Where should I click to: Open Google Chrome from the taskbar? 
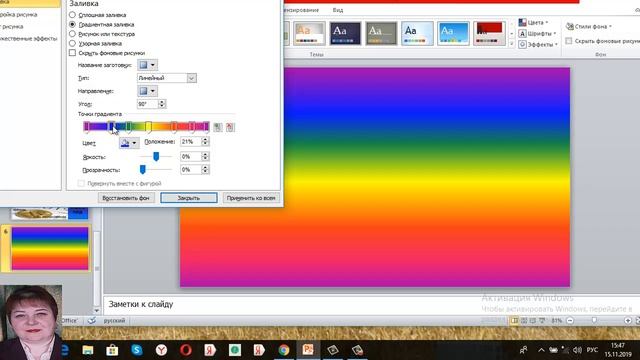(x=284, y=350)
